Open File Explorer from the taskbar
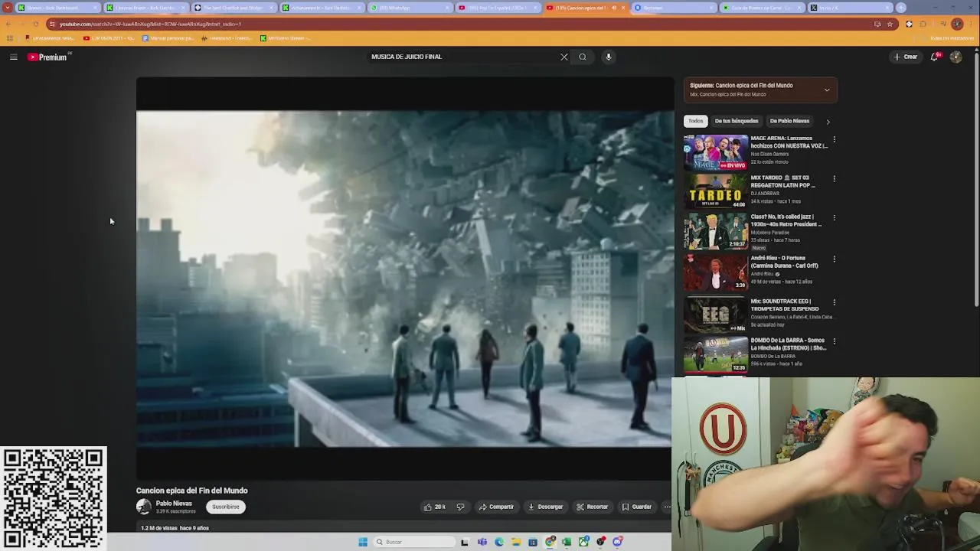This screenshot has width=980, height=551. (516, 542)
